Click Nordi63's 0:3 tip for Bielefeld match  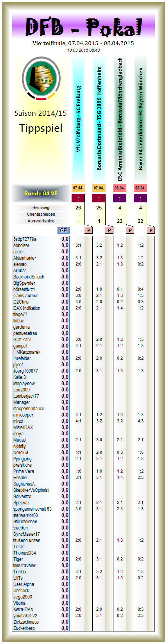click(x=120, y=452)
